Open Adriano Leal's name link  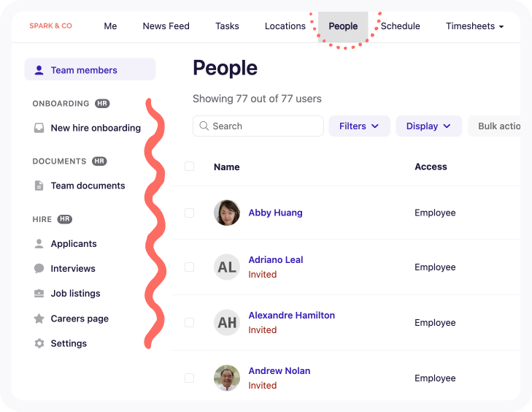pyautogui.click(x=276, y=260)
